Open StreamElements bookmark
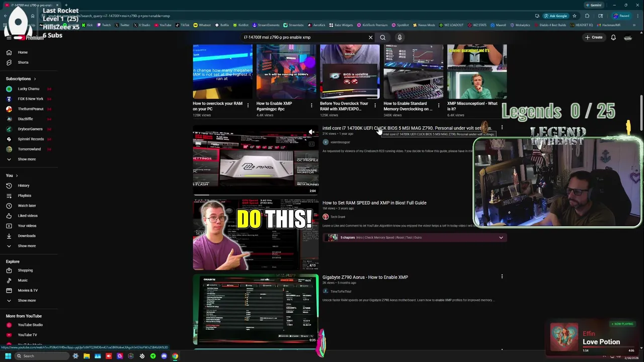 coord(266,25)
